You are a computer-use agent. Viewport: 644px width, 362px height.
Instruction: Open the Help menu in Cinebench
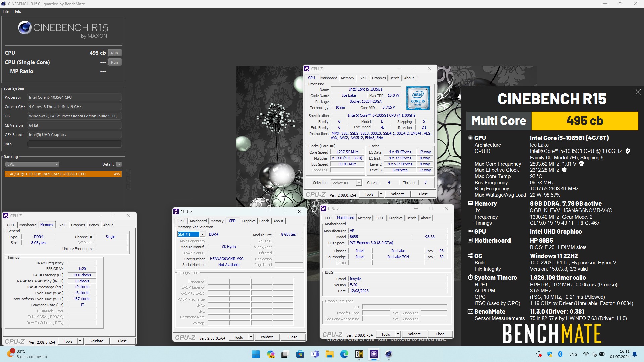(17, 11)
